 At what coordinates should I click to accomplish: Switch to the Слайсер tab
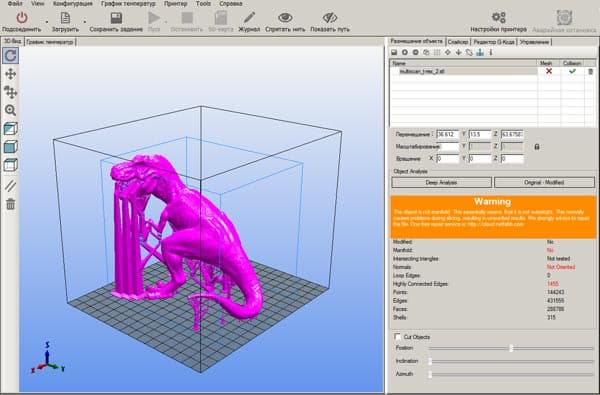[458, 42]
